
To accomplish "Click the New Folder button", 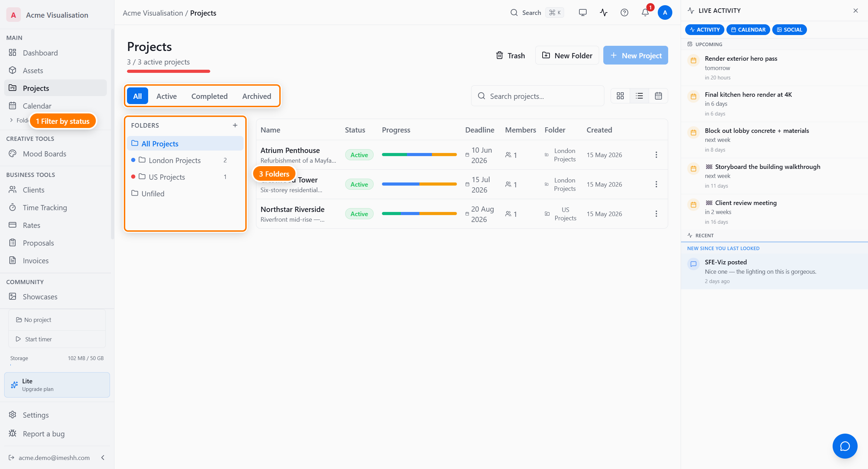I will click(x=567, y=56).
